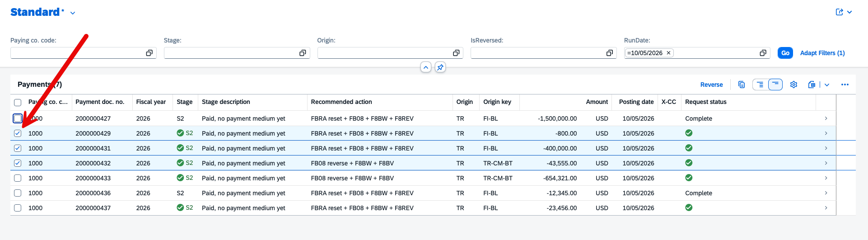
Task: Open the Fiscal year column header menu
Action: click(x=153, y=102)
